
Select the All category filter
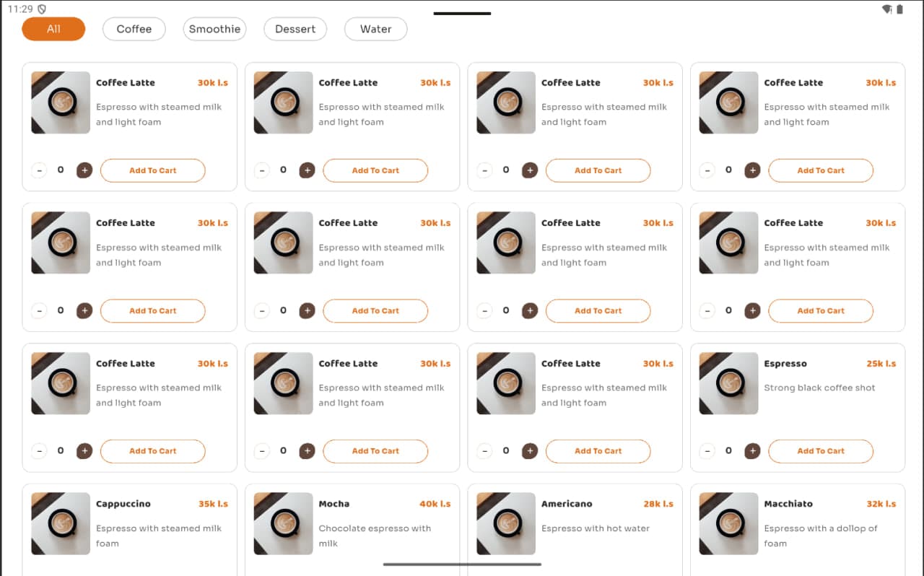pyautogui.click(x=53, y=29)
